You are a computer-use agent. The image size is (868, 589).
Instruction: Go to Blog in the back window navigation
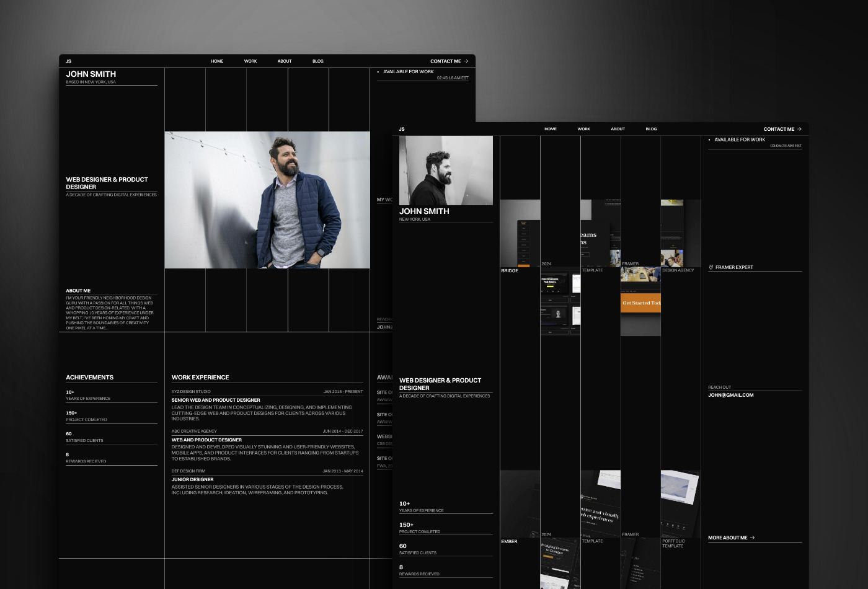coord(318,61)
